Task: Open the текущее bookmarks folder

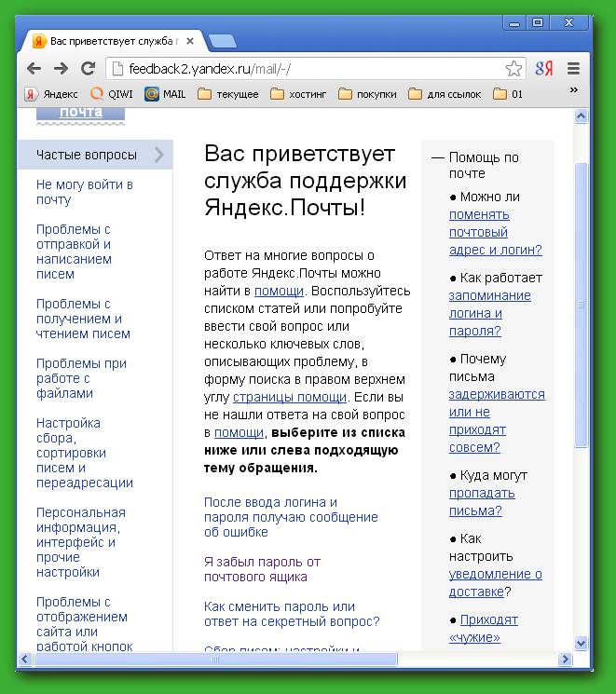Action: click(228, 94)
